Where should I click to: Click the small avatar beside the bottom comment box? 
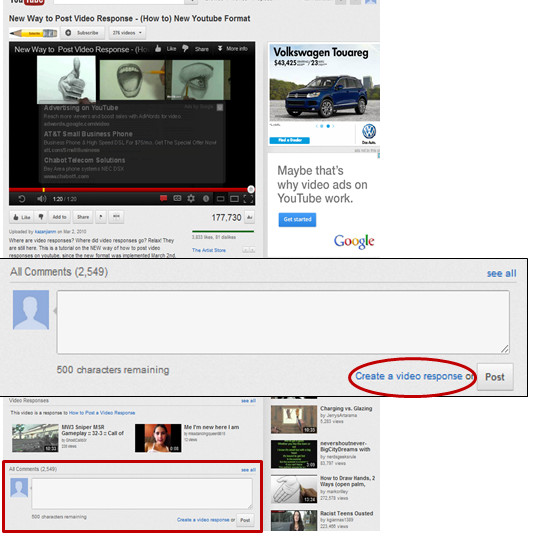click(19, 488)
